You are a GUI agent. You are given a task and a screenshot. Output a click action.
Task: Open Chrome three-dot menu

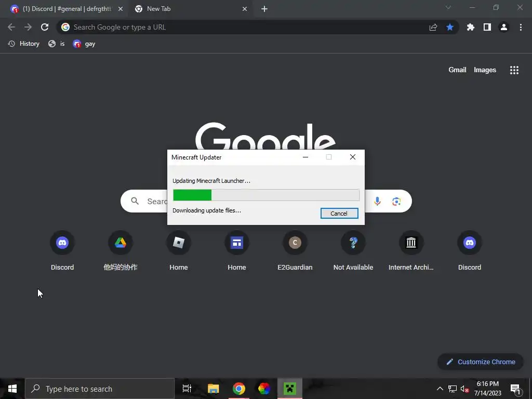click(x=521, y=27)
